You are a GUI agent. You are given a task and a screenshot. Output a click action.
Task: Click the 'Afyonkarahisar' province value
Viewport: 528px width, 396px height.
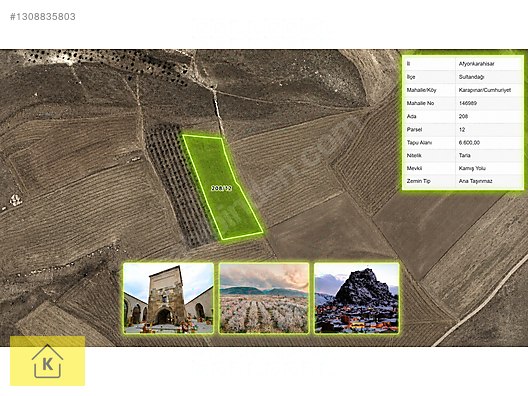(x=476, y=64)
